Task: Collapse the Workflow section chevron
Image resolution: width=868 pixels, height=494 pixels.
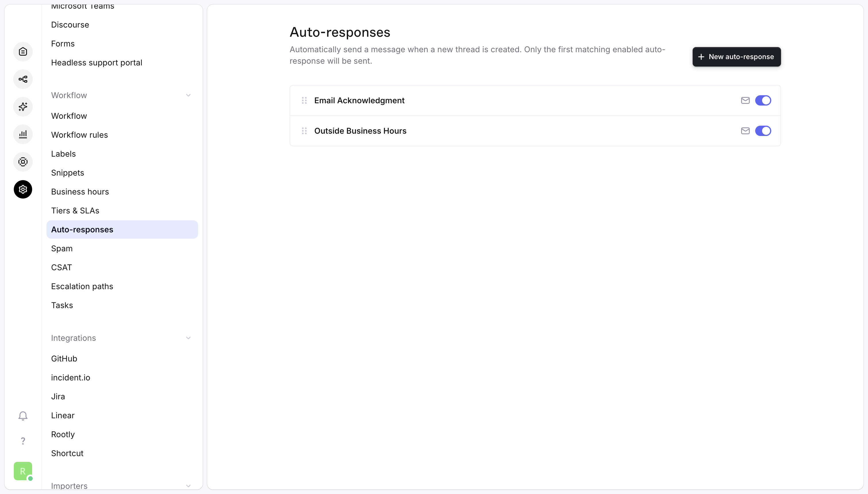Action: click(188, 95)
